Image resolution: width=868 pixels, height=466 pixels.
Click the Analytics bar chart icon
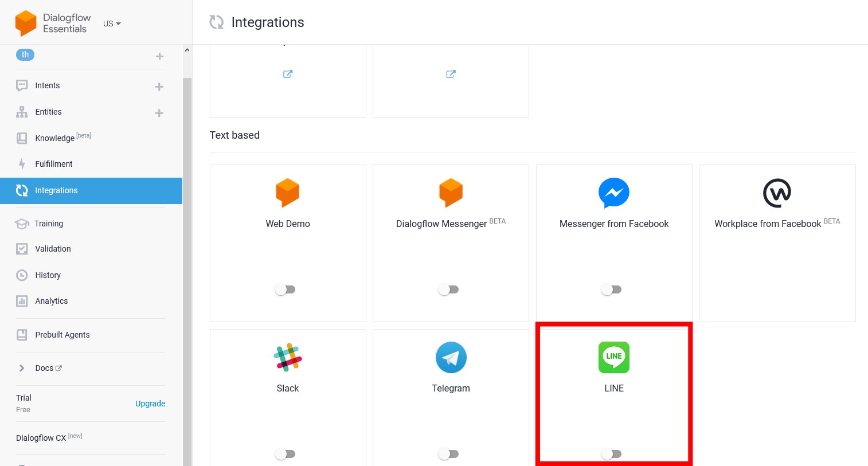click(x=22, y=301)
